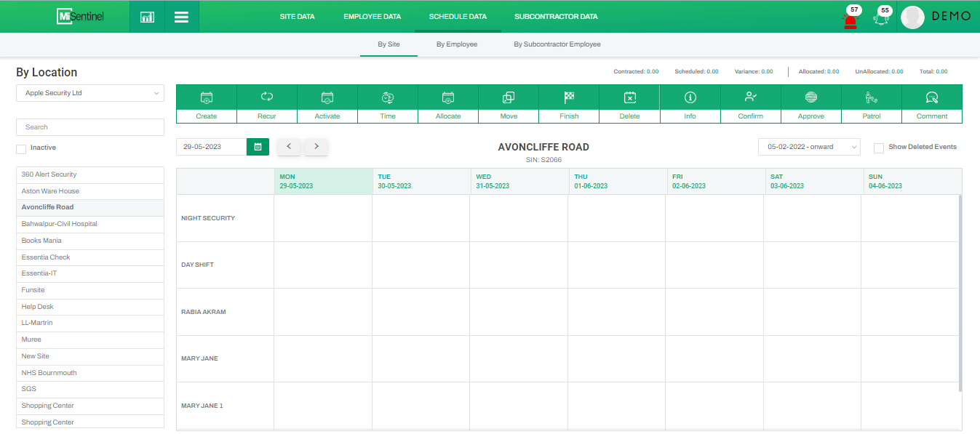Click the Create schedule icon

pos(207,97)
